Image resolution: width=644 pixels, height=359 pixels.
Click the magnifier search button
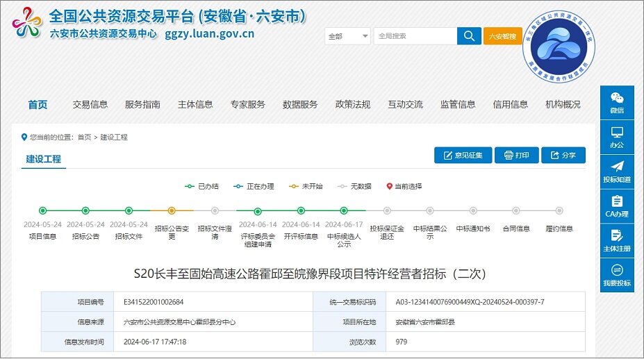tap(469, 36)
